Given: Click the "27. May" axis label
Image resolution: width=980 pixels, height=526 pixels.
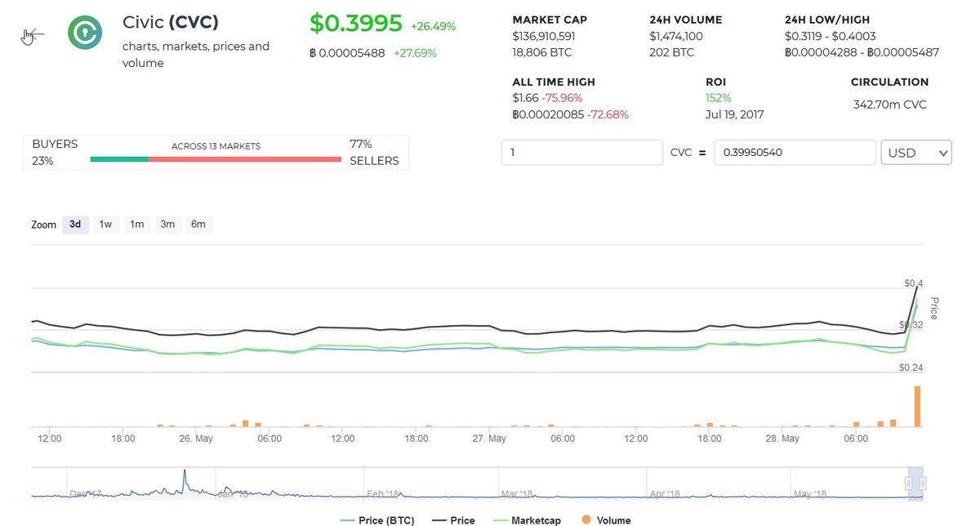Looking at the screenshot, I should tap(489, 439).
